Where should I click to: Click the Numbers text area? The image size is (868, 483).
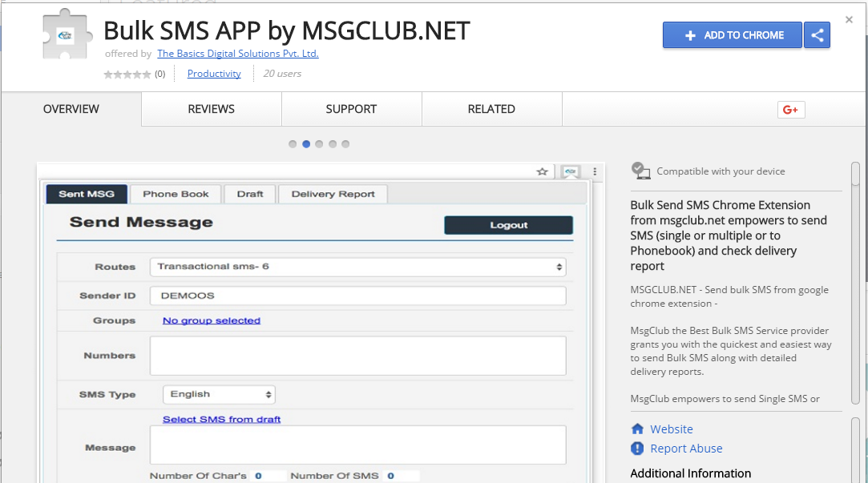click(358, 356)
